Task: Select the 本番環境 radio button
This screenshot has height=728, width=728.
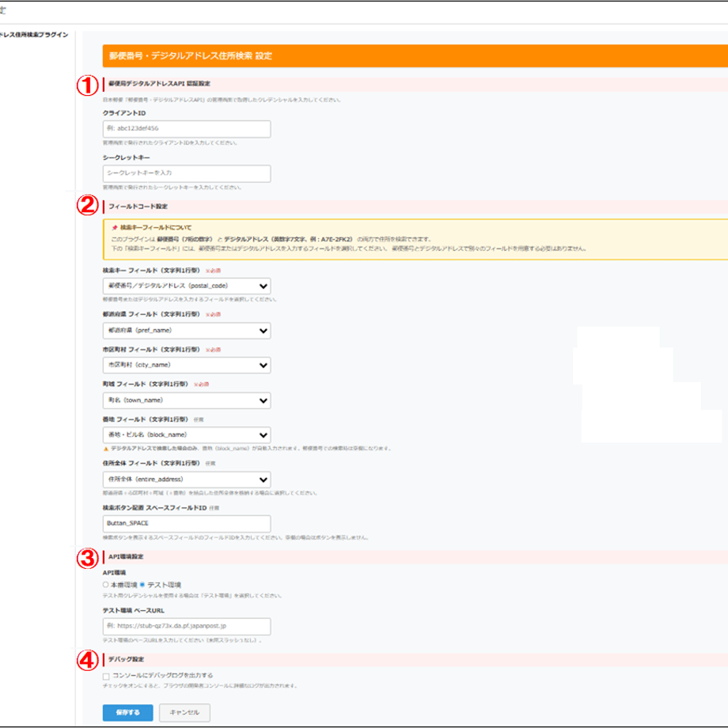Action: coord(106,585)
